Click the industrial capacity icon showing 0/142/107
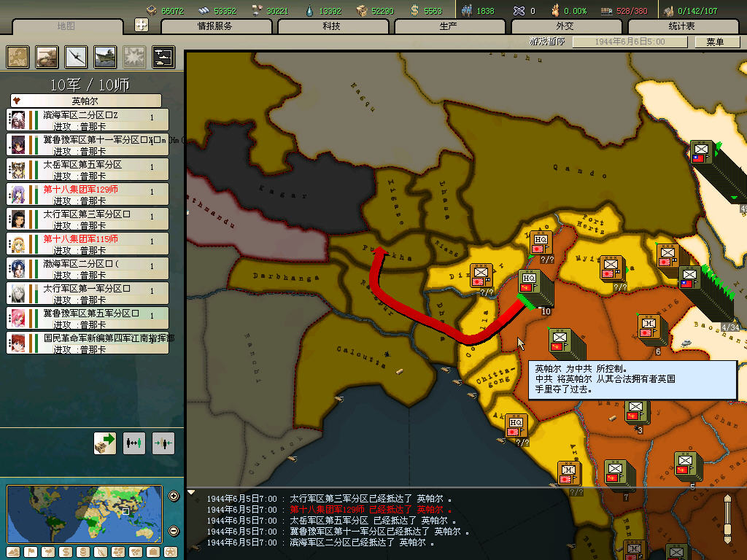The image size is (747, 560). tap(668, 10)
